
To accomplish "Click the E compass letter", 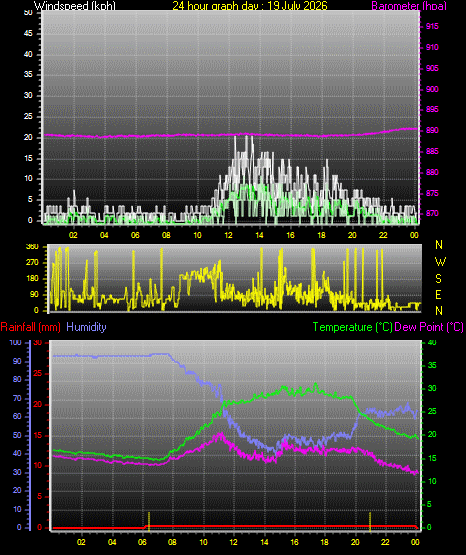I will tap(438, 294).
